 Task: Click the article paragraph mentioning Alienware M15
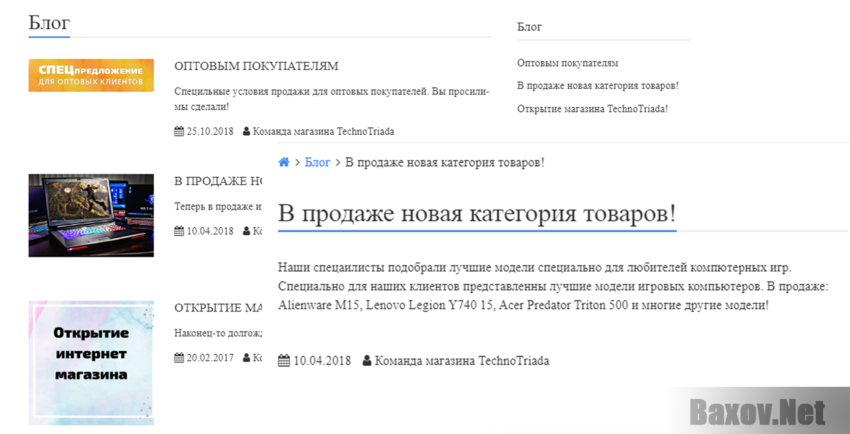553,286
